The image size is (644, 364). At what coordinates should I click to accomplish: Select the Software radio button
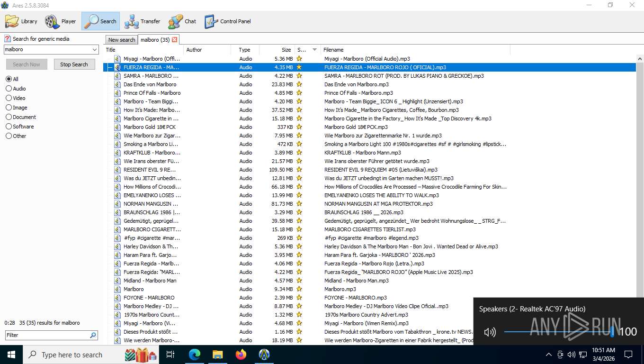[x=9, y=127]
